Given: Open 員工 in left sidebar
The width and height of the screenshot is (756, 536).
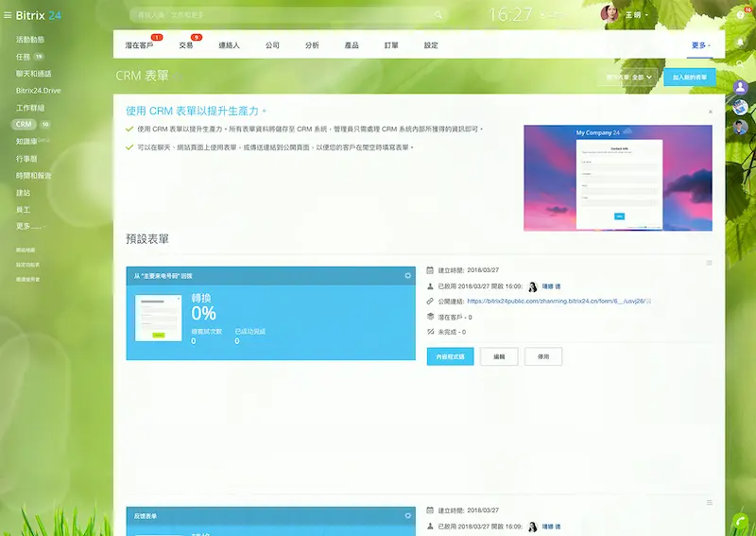Looking at the screenshot, I should [x=23, y=209].
